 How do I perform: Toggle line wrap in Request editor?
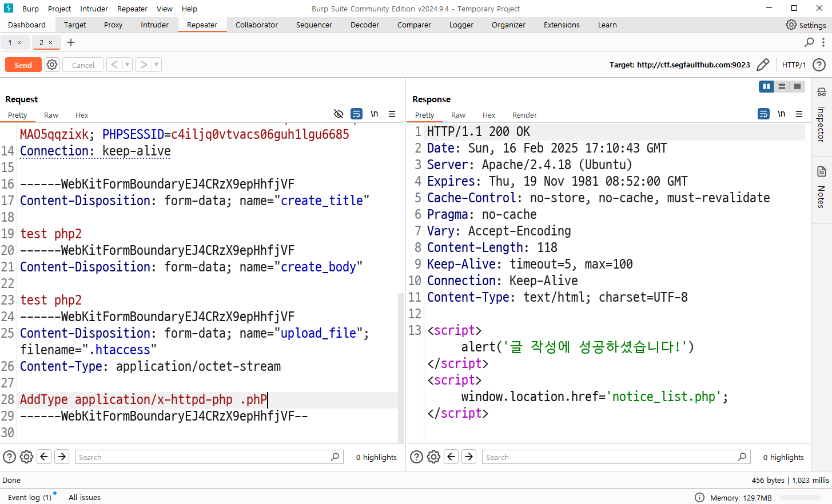[356, 114]
